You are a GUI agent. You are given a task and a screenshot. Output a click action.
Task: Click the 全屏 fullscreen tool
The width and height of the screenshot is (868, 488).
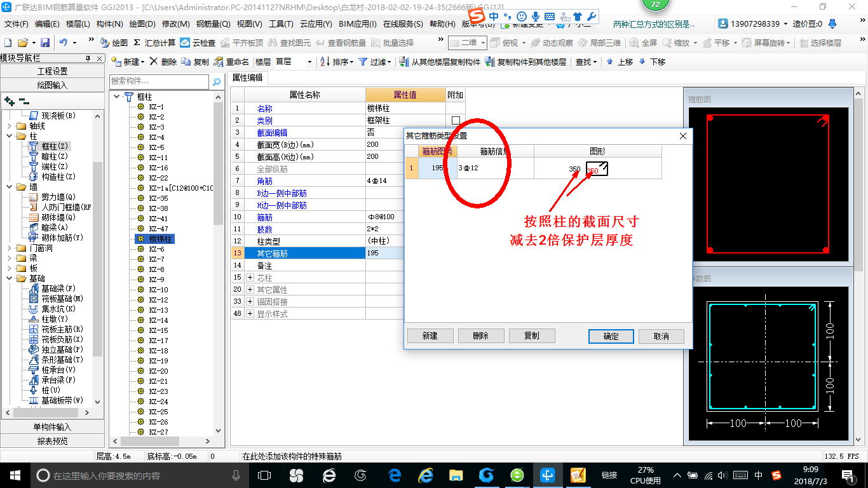click(x=643, y=43)
